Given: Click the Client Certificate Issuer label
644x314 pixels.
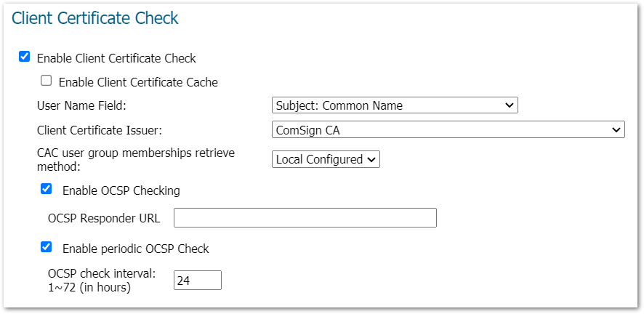Looking at the screenshot, I should pos(99,131).
